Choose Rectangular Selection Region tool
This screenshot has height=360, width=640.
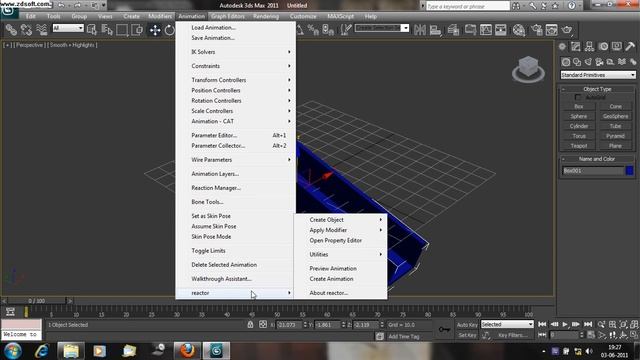tap(122, 30)
